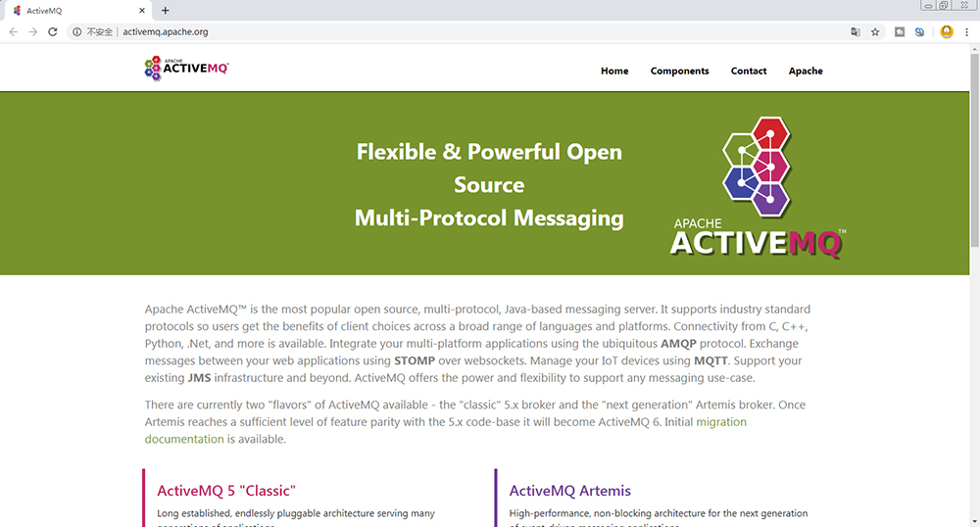
Task: Go back using browser back arrow
Action: coord(13,31)
